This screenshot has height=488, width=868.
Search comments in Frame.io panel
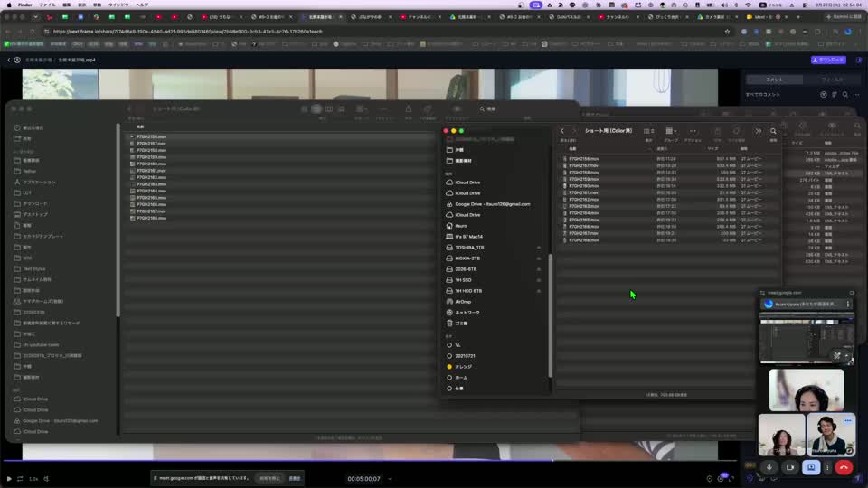pyautogui.click(x=845, y=95)
